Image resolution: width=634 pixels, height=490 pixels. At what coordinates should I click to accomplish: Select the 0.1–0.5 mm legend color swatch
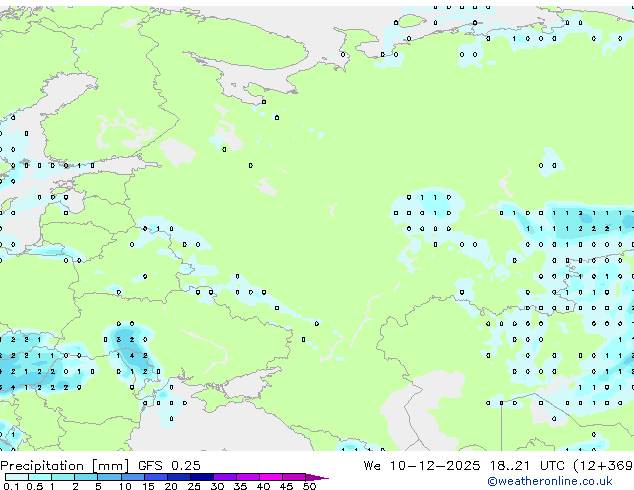pyautogui.click(x=17, y=477)
